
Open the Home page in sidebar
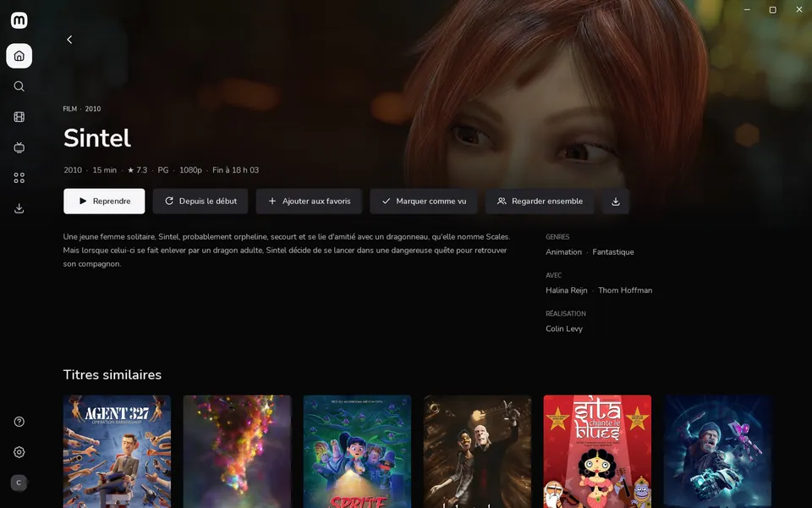click(x=19, y=56)
